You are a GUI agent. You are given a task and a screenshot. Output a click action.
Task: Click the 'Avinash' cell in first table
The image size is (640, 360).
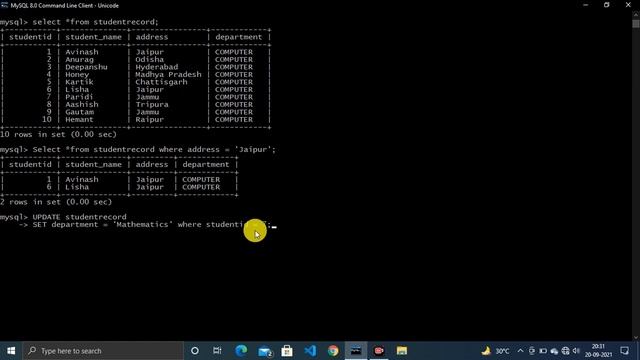pyautogui.click(x=82, y=52)
